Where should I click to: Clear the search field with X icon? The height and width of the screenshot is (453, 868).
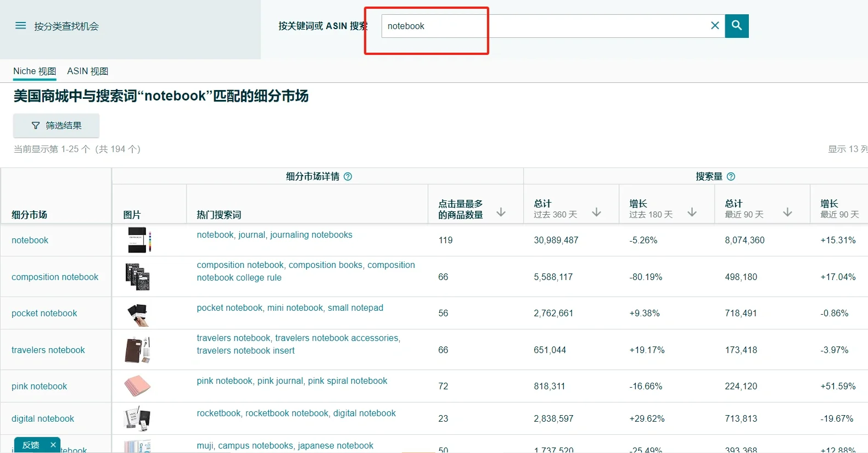tap(715, 26)
